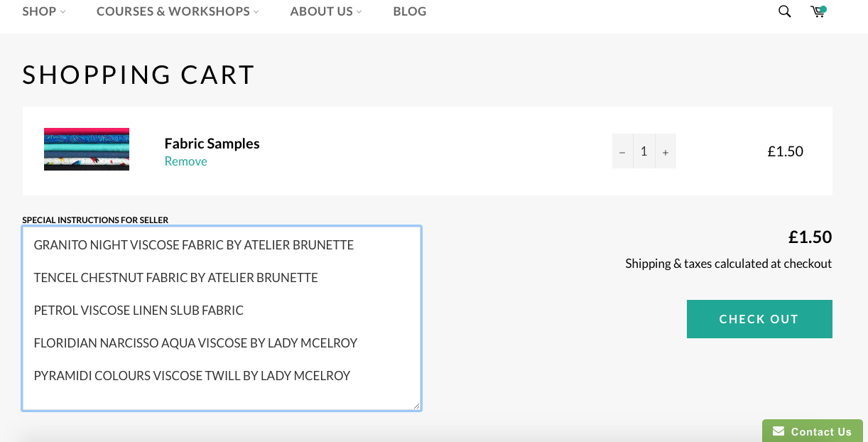This screenshot has width=868, height=442.
Task: Decrease Fabric Samples quantity with minus
Action: coord(622,151)
